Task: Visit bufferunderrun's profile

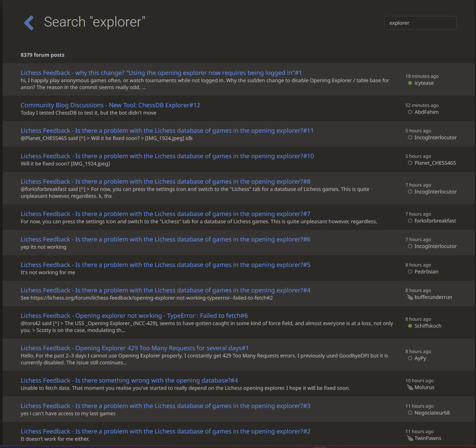Action: click(433, 298)
